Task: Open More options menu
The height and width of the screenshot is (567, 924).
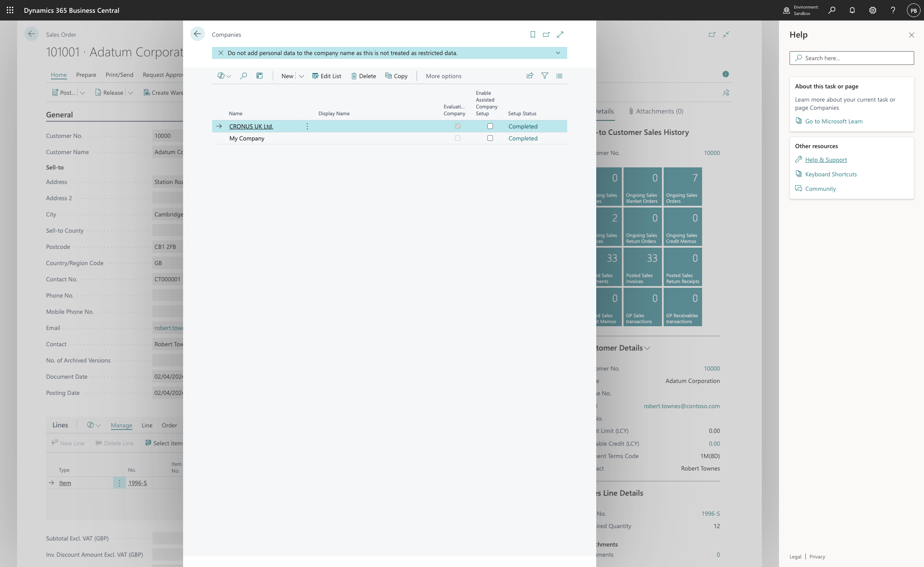Action: [443, 76]
